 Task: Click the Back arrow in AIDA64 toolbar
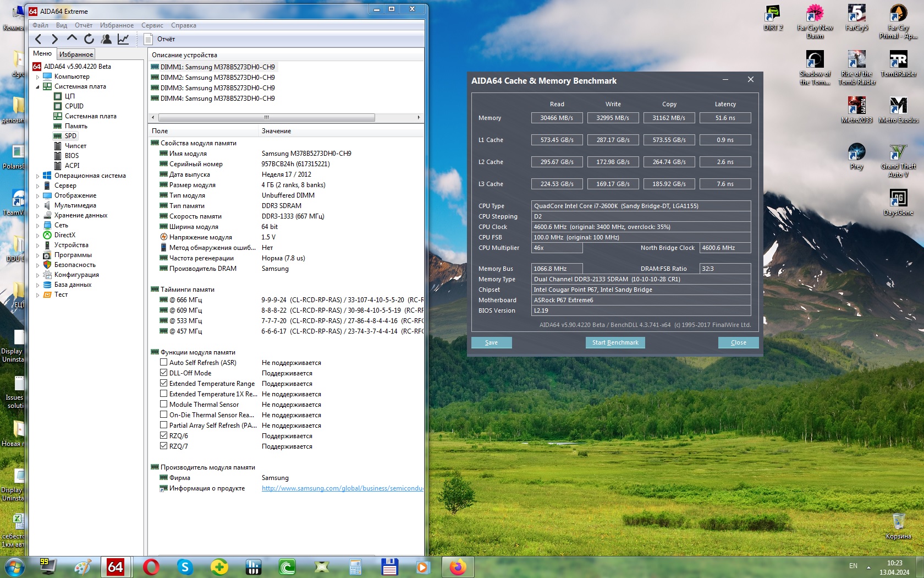[x=38, y=39]
